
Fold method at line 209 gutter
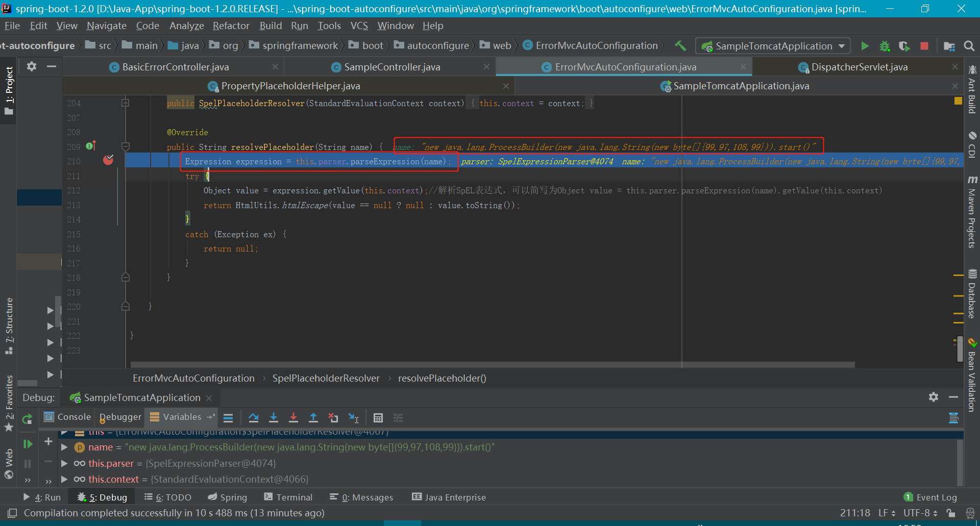click(126, 146)
